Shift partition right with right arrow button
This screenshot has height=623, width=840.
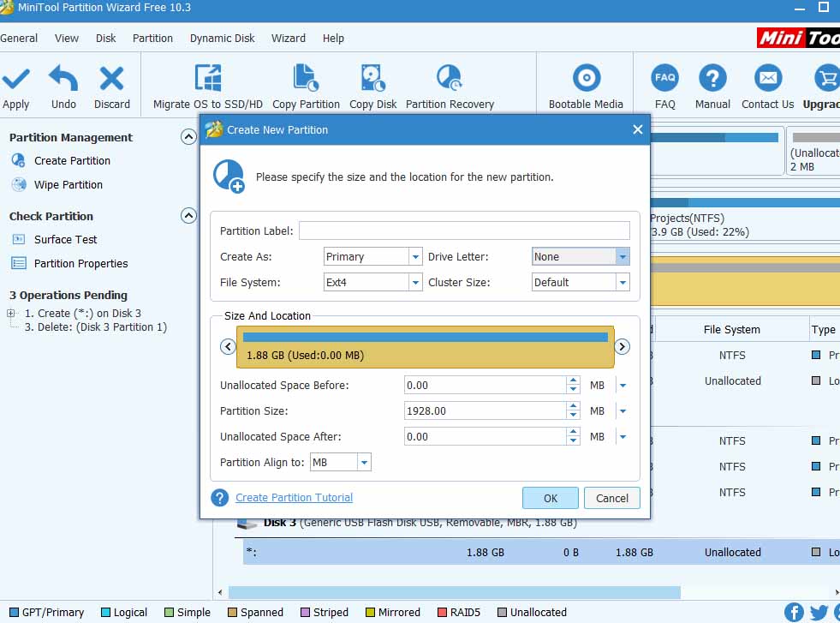pyautogui.click(x=622, y=347)
